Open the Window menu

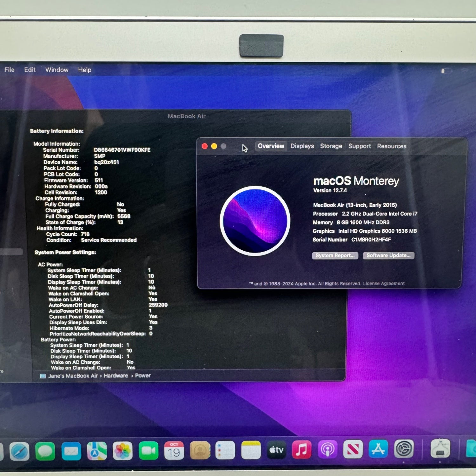(57, 70)
